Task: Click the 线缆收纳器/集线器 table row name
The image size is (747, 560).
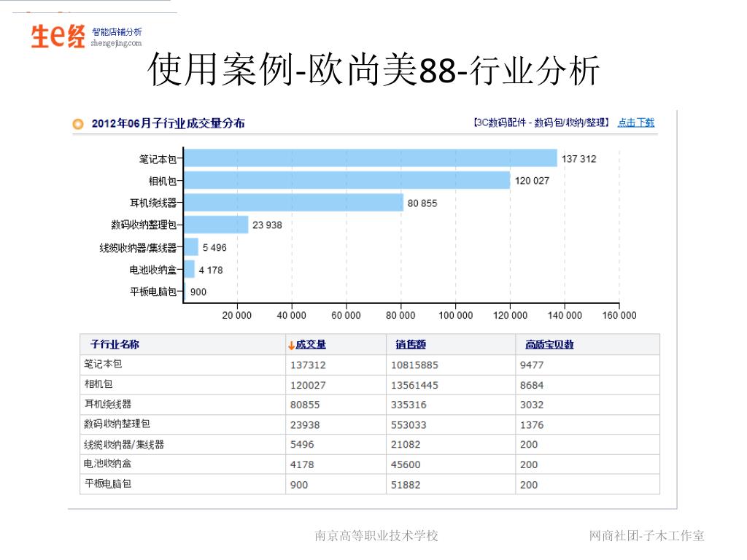Action: pyautogui.click(x=124, y=444)
